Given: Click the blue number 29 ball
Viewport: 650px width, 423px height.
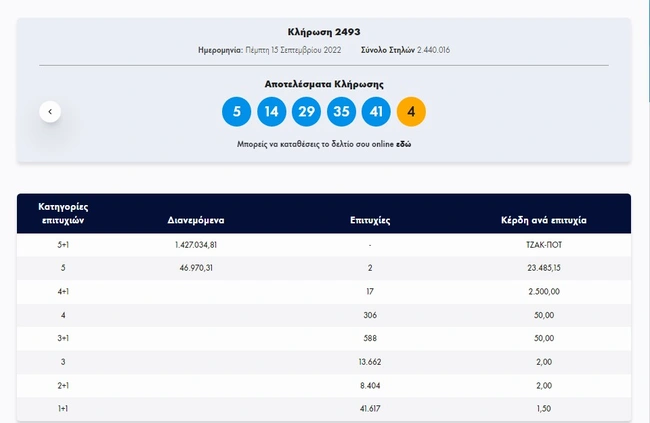Looking at the screenshot, I should (306, 112).
